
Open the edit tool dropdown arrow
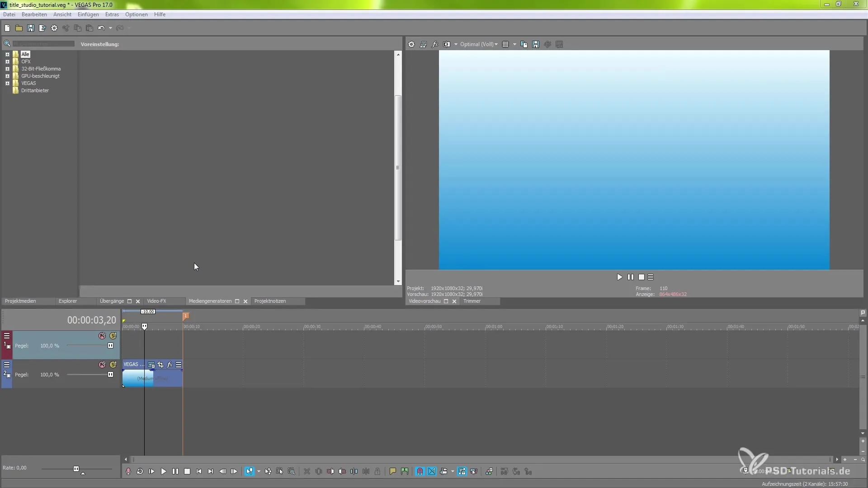[x=259, y=471]
